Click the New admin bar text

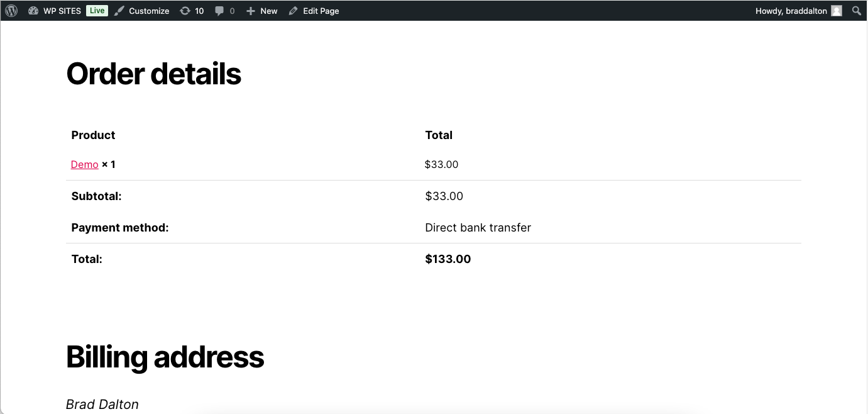click(269, 11)
